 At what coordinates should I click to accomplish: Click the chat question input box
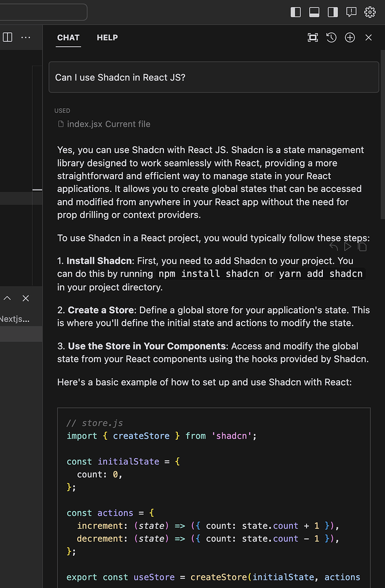point(214,78)
